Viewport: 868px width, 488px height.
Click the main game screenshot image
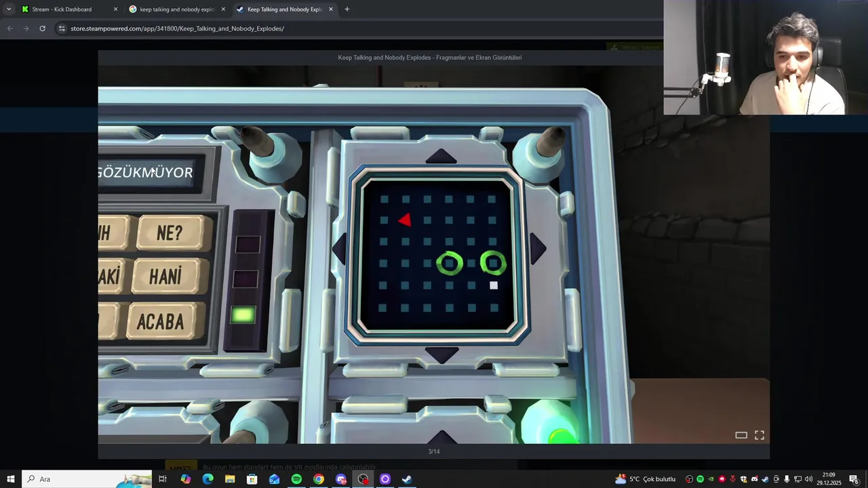434,255
